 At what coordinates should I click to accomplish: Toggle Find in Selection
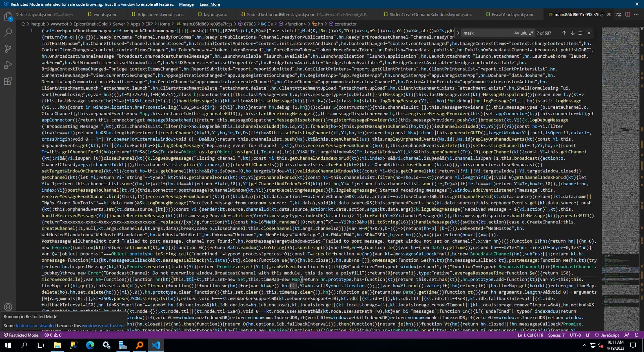[581, 33]
